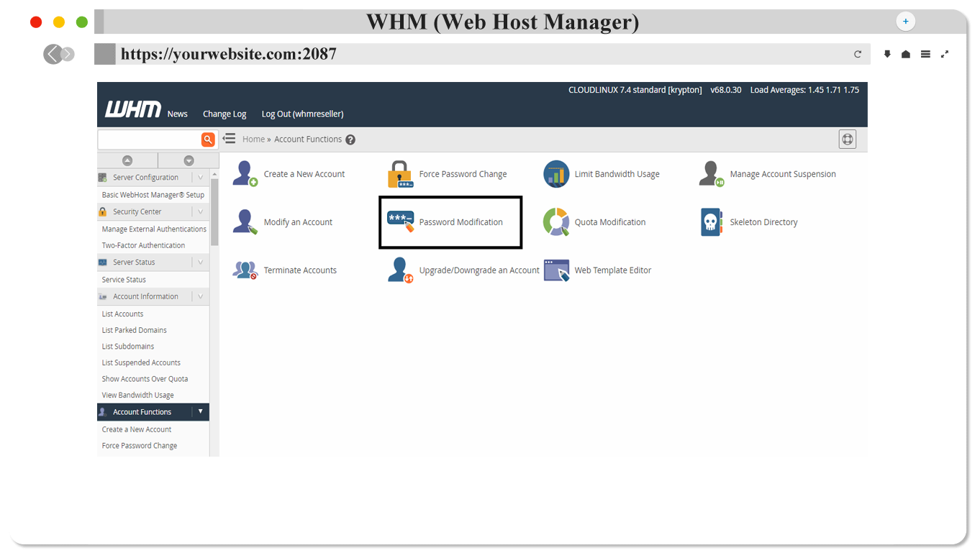Open Two-Factor Authentication sidebar link
Image resolution: width=980 pixels, height=553 pixels.
[x=143, y=245]
